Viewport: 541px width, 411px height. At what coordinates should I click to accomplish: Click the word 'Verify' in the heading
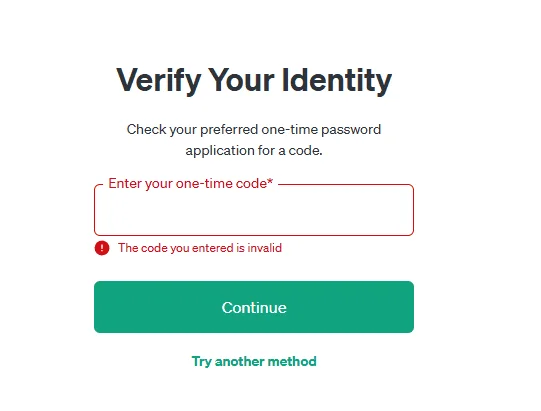(x=158, y=80)
